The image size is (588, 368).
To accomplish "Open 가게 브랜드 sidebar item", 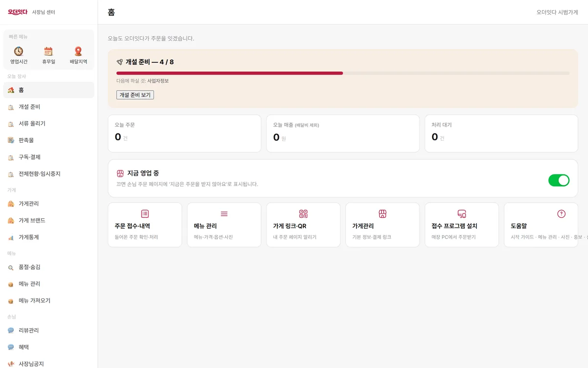I will coord(49,220).
